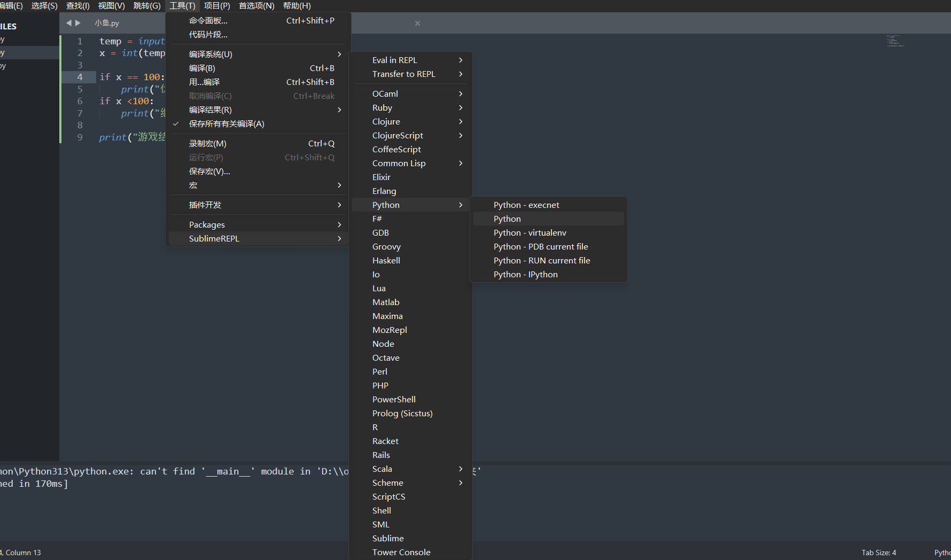Select 编译(B) menu item
Viewport: 951px width, 560px height.
257,68
